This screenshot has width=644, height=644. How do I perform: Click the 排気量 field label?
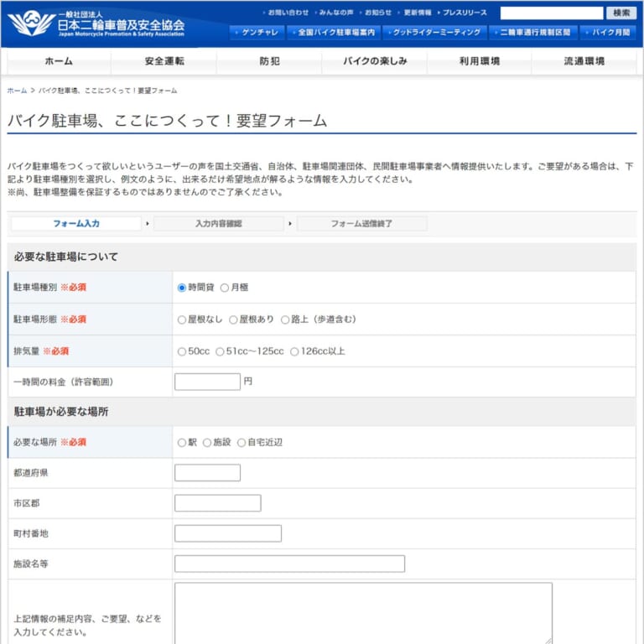[26, 351]
